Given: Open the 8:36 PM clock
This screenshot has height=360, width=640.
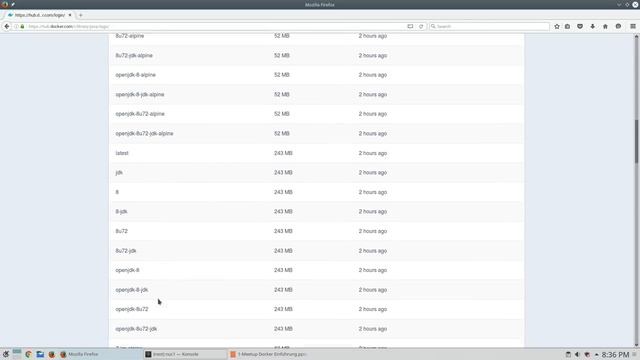Looking at the screenshot, I should [615, 354].
